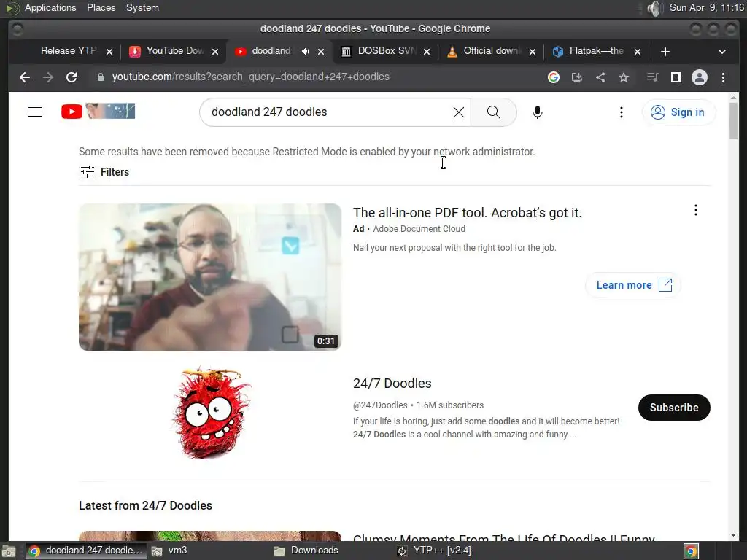Expand the tab search dropdown arrow
This screenshot has height=560, width=747.
[x=722, y=52]
